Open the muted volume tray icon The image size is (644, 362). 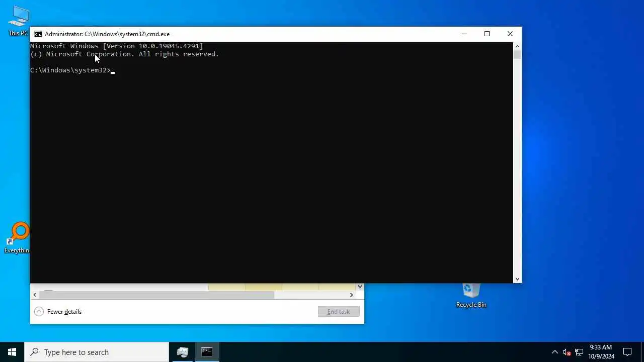pyautogui.click(x=567, y=352)
